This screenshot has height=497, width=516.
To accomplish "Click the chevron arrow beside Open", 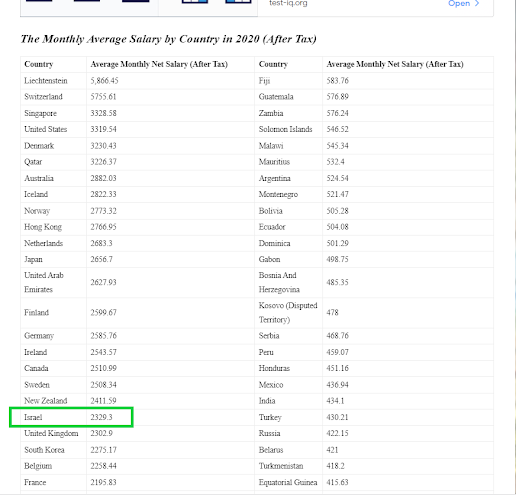I will click(x=477, y=3).
